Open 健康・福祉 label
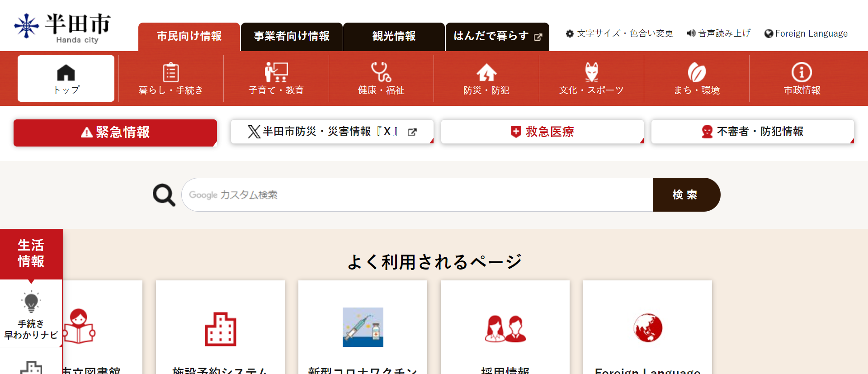This screenshot has height=374, width=868. (x=381, y=90)
